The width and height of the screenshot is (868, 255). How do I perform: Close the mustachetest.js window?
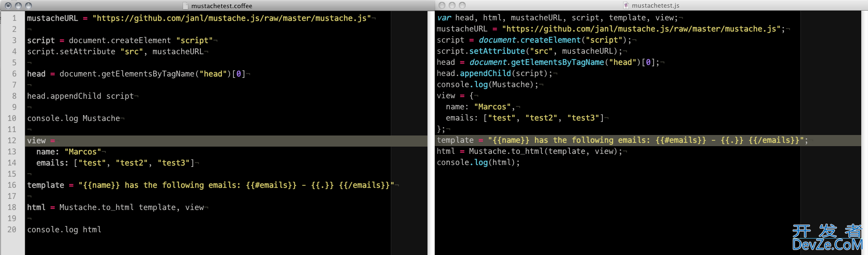pyautogui.click(x=442, y=5)
